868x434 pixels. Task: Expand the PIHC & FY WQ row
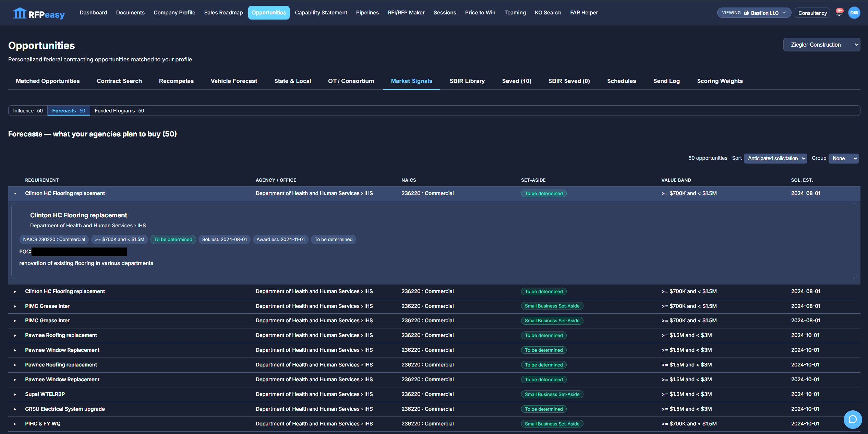coord(15,424)
